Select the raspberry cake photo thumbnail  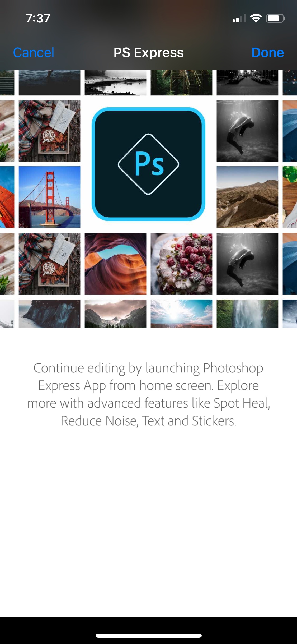pos(181,264)
